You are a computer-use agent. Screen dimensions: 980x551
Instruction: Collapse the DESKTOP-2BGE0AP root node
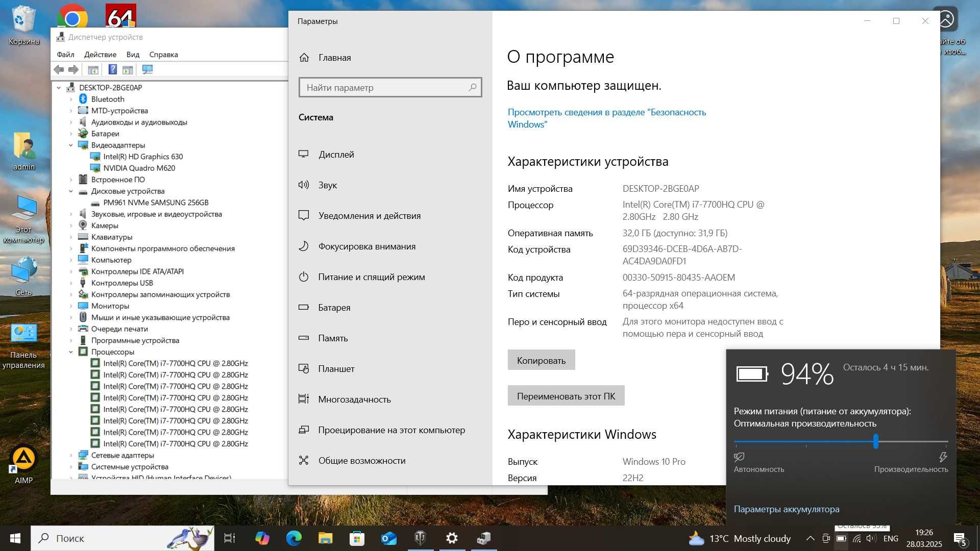pyautogui.click(x=59, y=87)
